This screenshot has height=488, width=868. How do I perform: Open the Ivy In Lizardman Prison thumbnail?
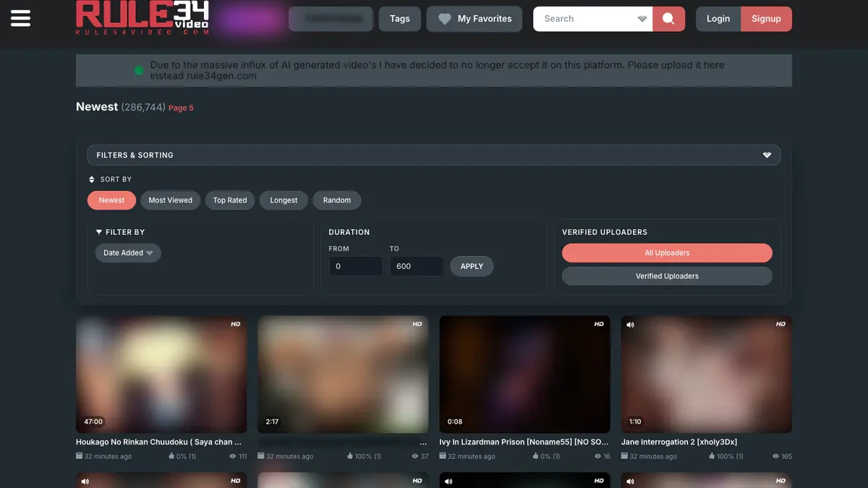pyautogui.click(x=524, y=374)
